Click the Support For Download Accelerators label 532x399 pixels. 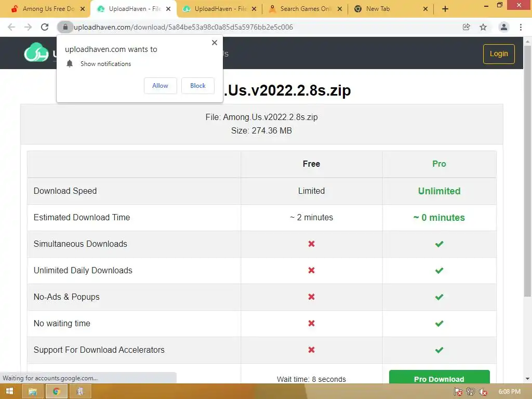[99, 350]
